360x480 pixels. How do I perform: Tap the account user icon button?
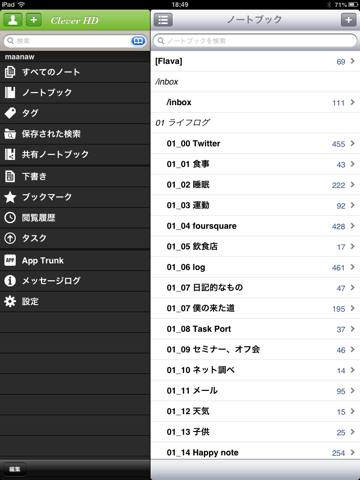tap(13, 20)
